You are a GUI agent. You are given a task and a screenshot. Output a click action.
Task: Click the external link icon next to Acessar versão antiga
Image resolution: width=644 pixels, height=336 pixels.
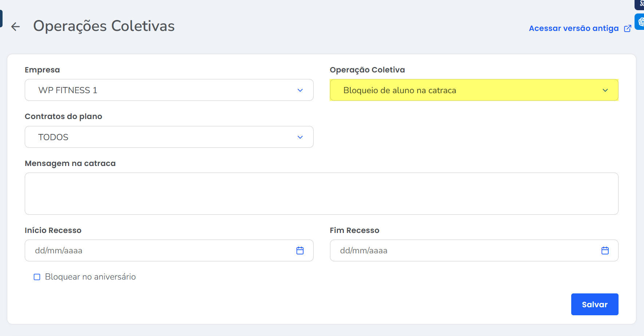[x=628, y=28]
